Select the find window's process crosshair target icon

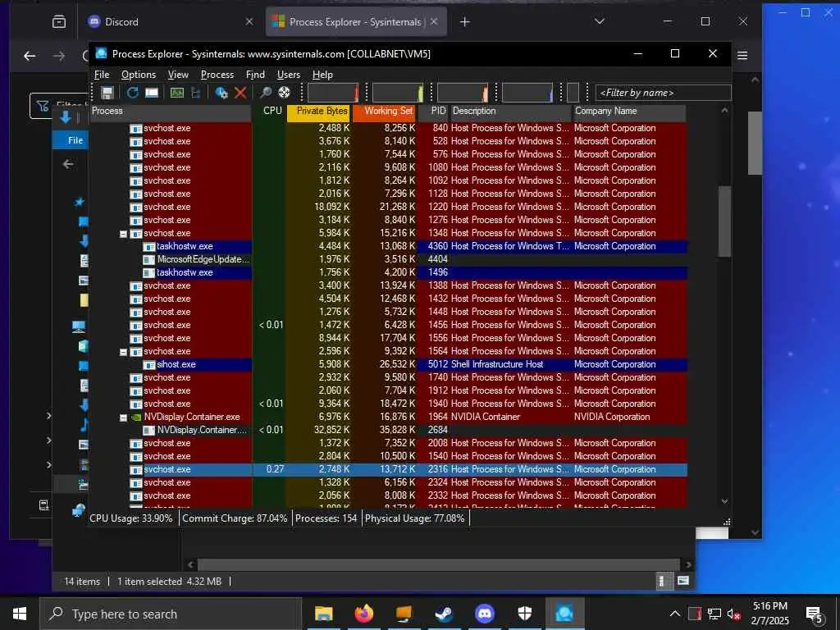pos(284,93)
